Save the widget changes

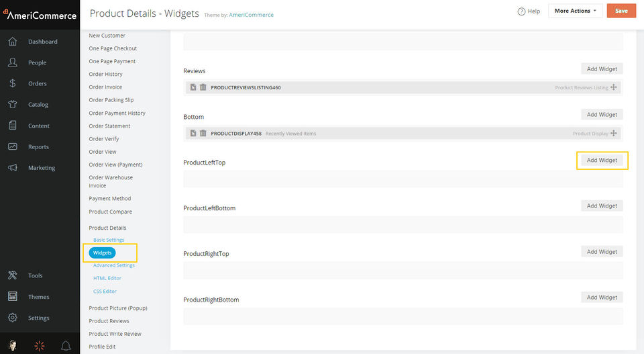(621, 11)
